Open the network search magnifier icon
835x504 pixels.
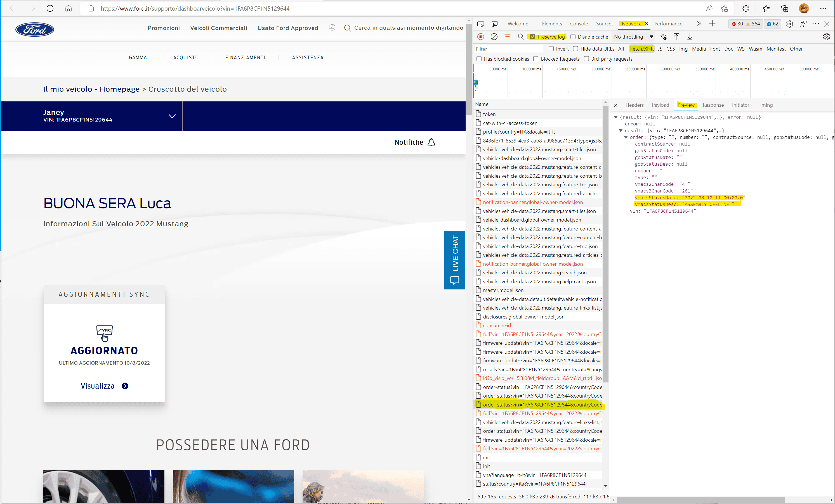[521, 37]
